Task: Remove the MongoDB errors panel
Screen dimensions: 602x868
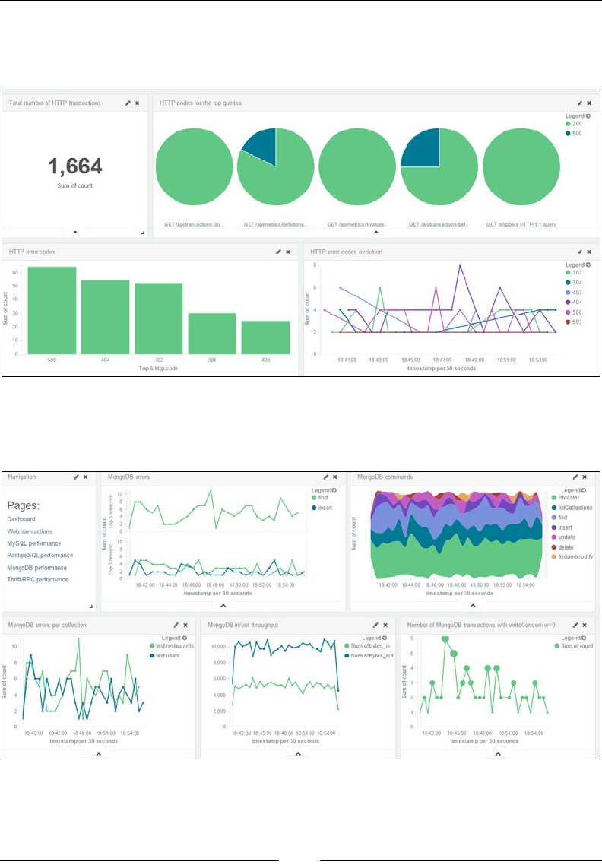Action: click(335, 477)
